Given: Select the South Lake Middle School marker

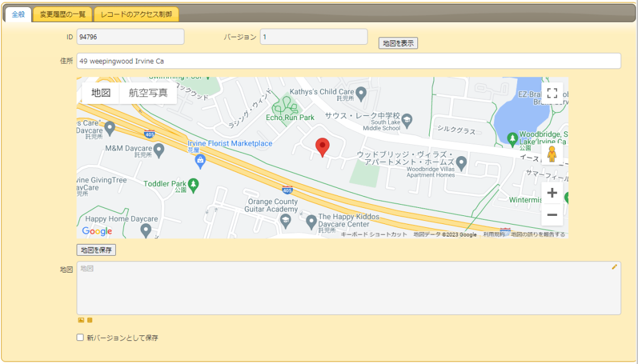Looking at the screenshot, I should [407, 120].
